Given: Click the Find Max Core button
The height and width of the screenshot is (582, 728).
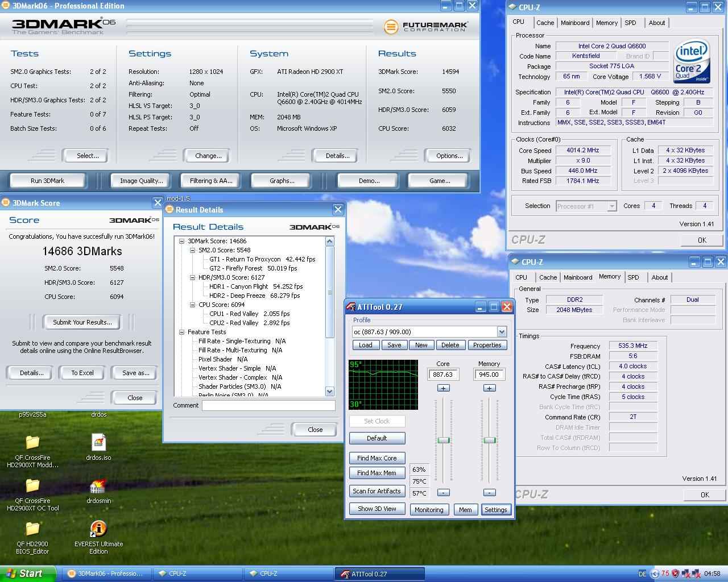Looking at the screenshot, I should (x=377, y=458).
